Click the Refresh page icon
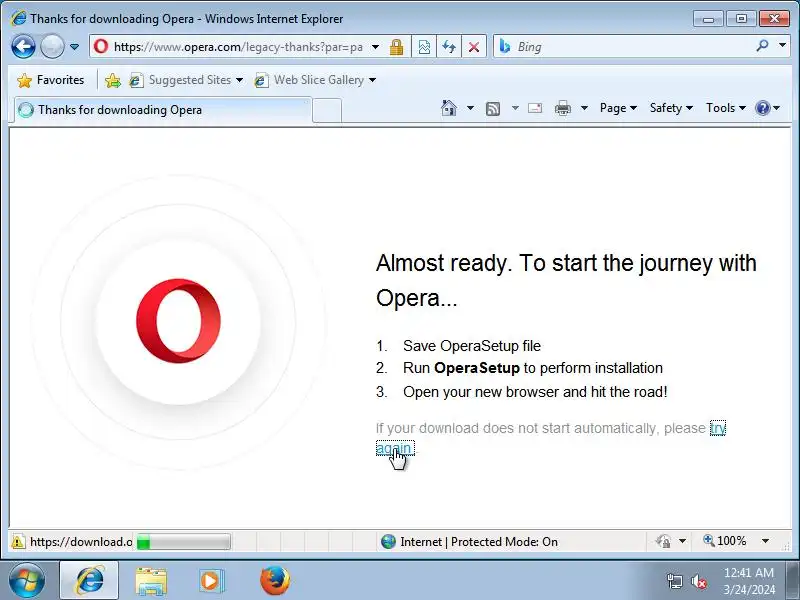 tap(449, 47)
